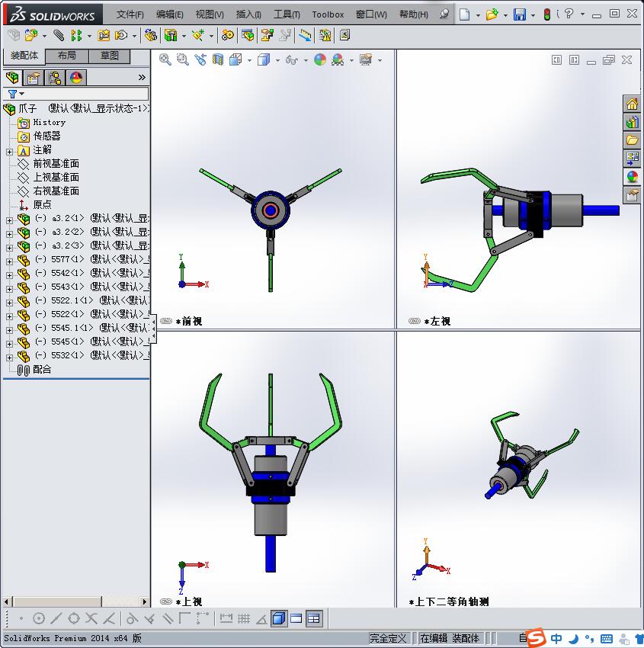Open the ConfigurationManager tab
This screenshot has width=644, height=648.
click(x=55, y=78)
